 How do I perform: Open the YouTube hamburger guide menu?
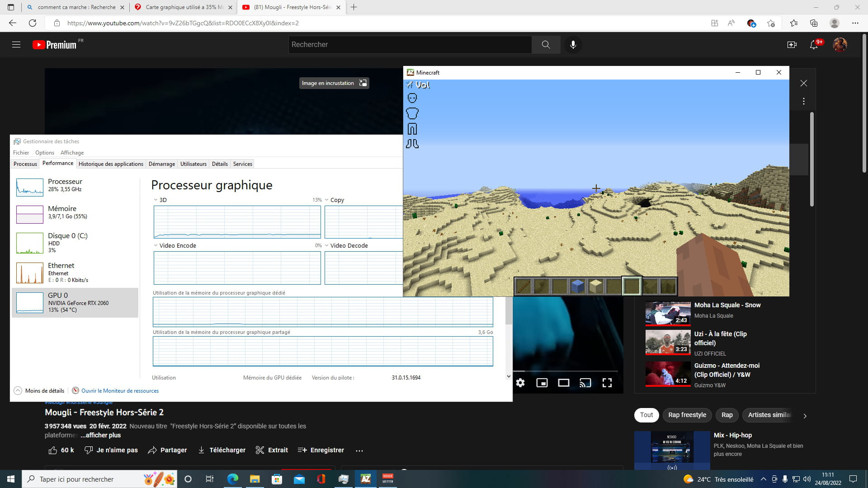coord(16,44)
